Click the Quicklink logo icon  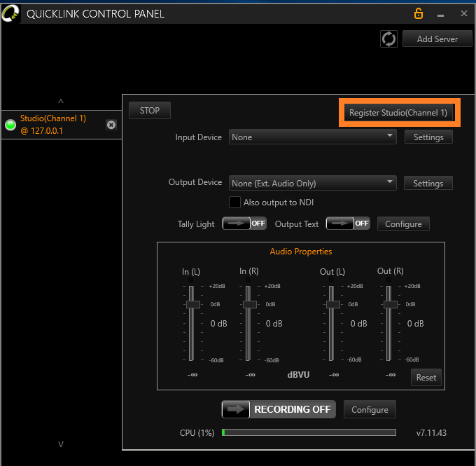click(x=10, y=13)
